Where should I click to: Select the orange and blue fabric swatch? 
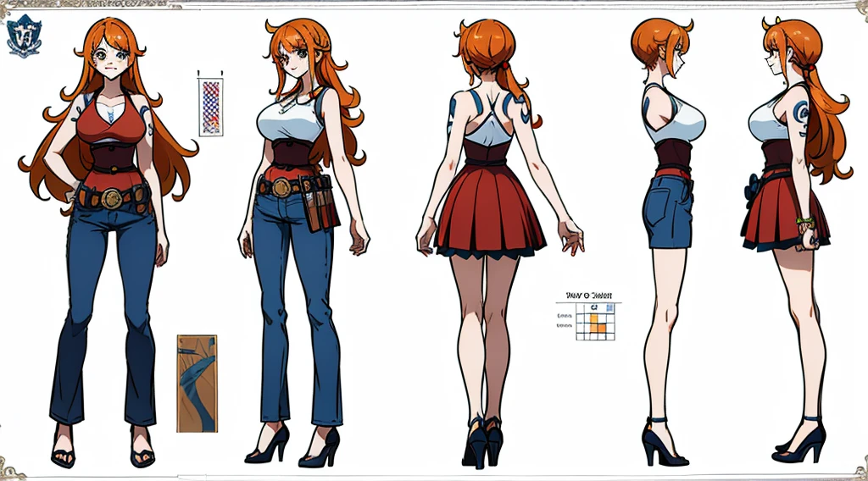click(197, 383)
